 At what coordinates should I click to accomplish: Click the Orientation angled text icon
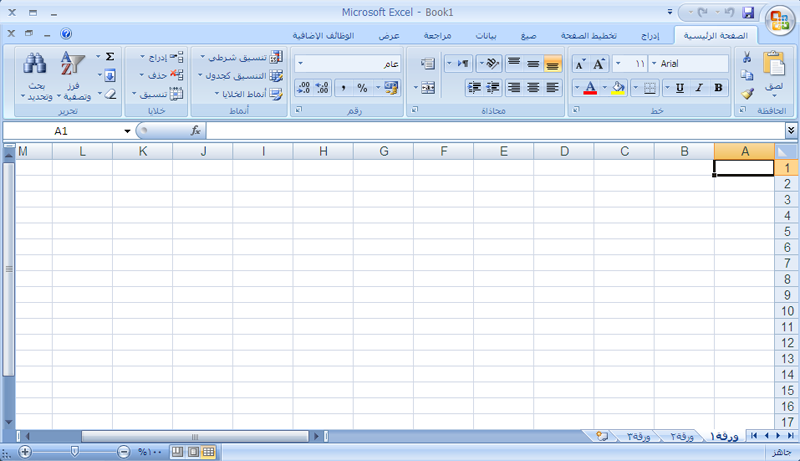[x=492, y=64]
